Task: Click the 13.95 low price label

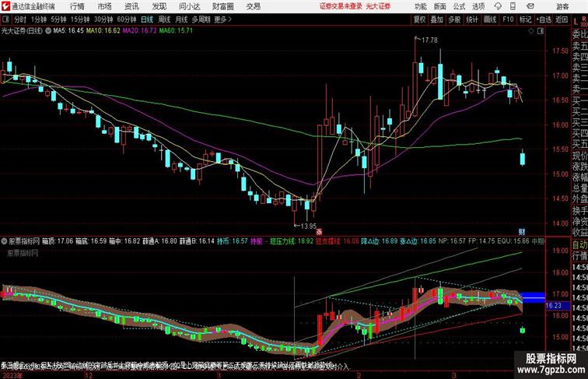Action: coord(308,226)
